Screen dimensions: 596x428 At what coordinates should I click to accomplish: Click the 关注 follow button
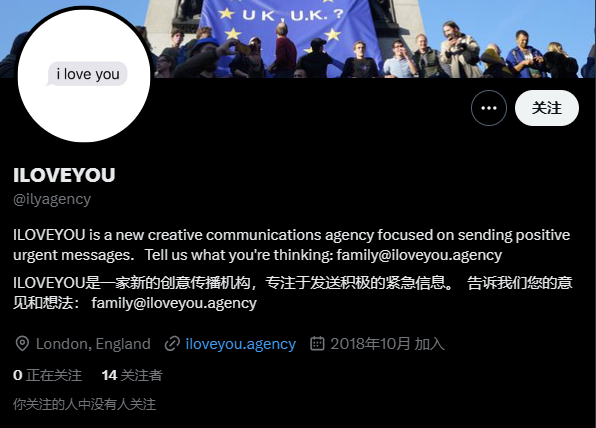click(x=547, y=108)
